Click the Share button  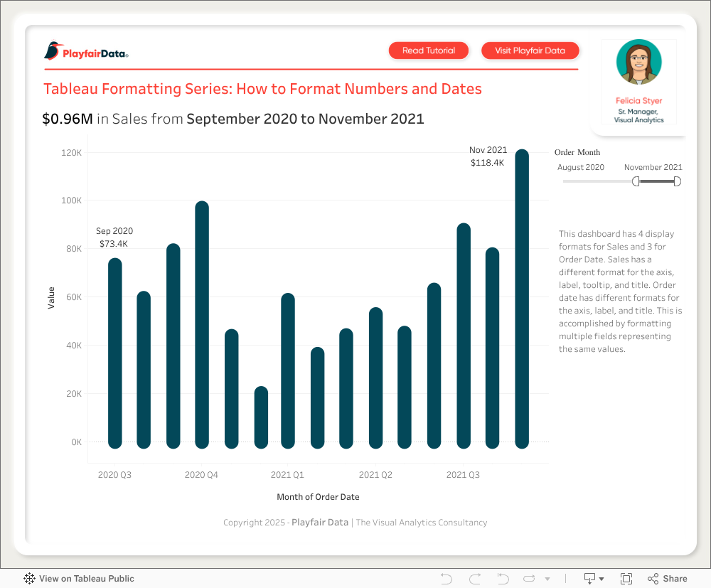(667, 578)
